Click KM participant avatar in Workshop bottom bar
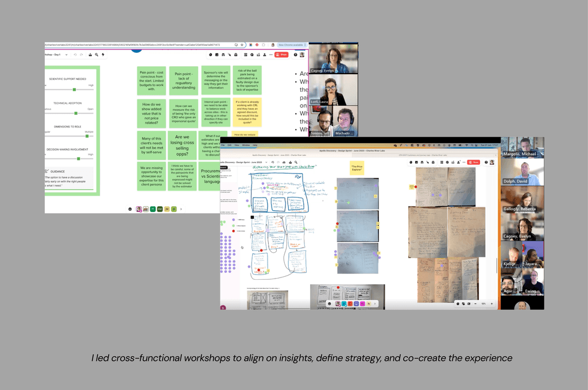The height and width of the screenshot is (390, 588). pos(160,209)
